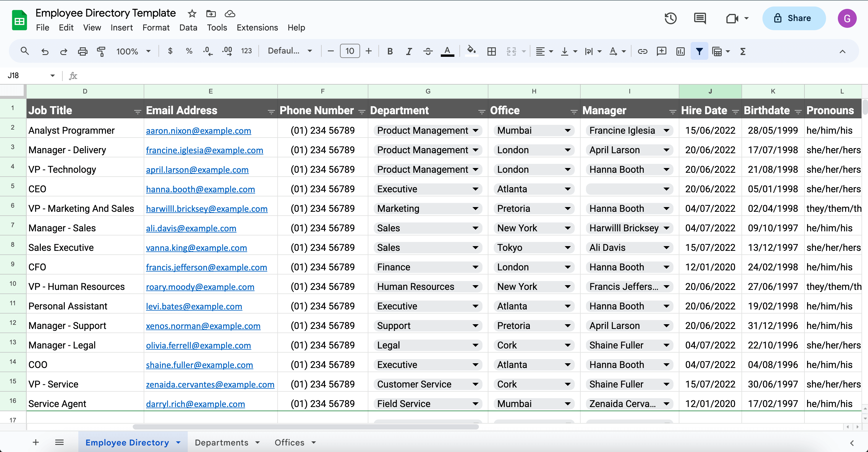Click the font size input showing 10
The image size is (868, 452).
tap(350, 51)
